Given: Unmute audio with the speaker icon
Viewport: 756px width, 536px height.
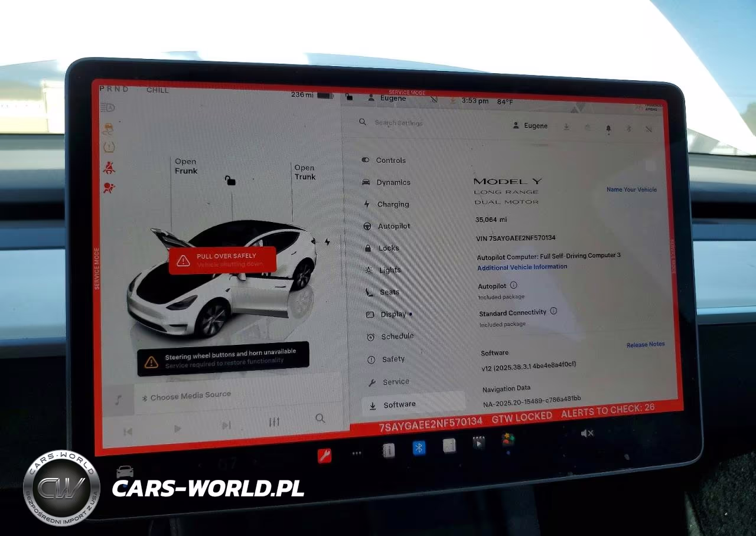Looking at the screenshot, I should pyautogui.click(x=587, y=433).
